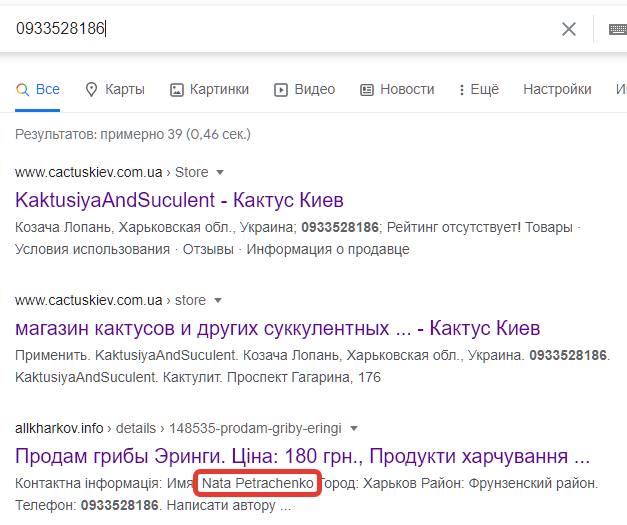Click the three-dot icon beside Ещё
This screenshot has height=525, width=627.
coord(462,90)
